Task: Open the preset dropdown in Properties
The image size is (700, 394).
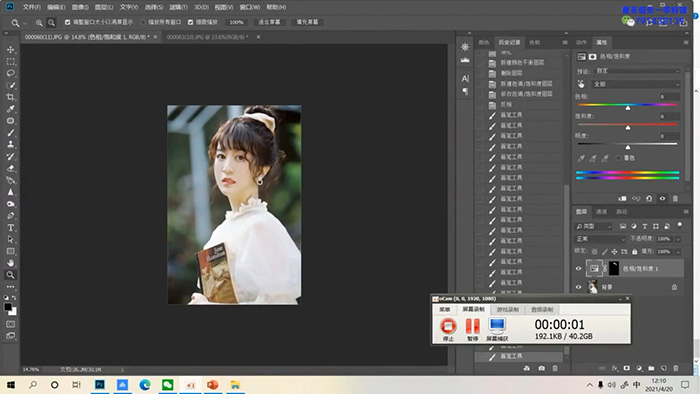Action: click(x=637, y=71)
